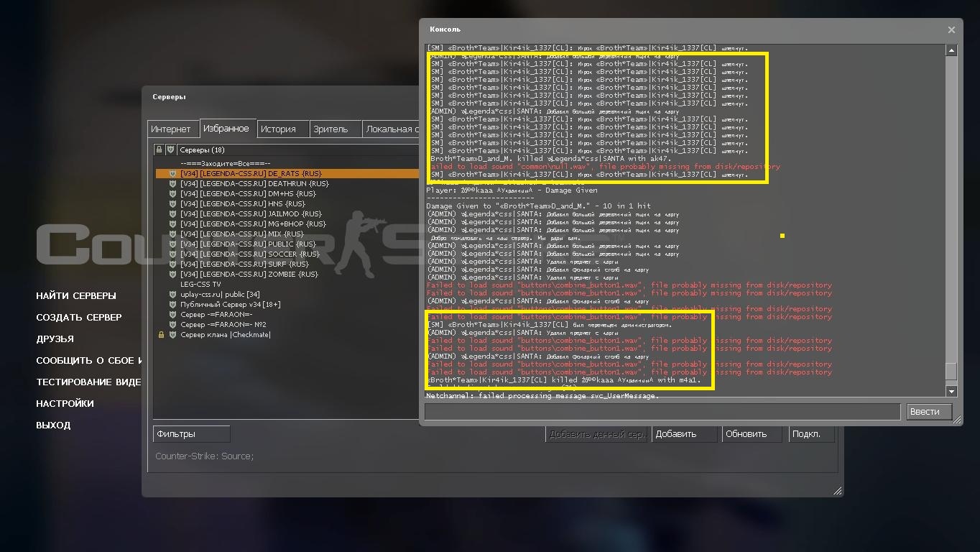Viewport: 980px width, 552px height.
Task: Click the console scrollbar thumb
Action: click(951, 371)
